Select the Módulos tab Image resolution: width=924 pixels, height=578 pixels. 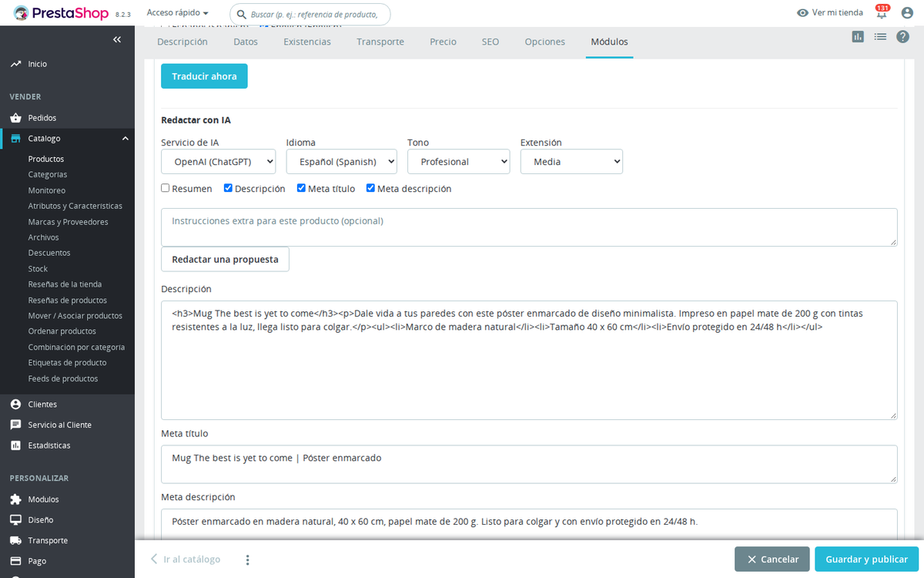click(609, 42)
